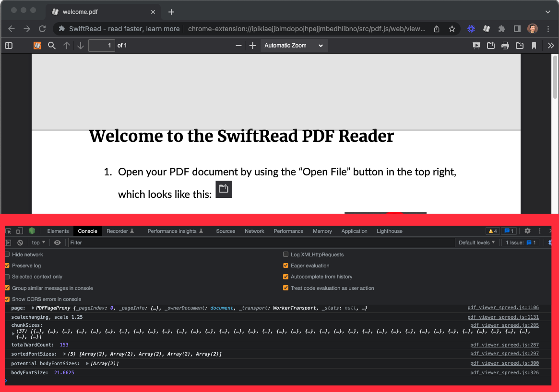Open source link pdf_viewer_spreed.js:287

pyautogui.click(x=504, y=345)
